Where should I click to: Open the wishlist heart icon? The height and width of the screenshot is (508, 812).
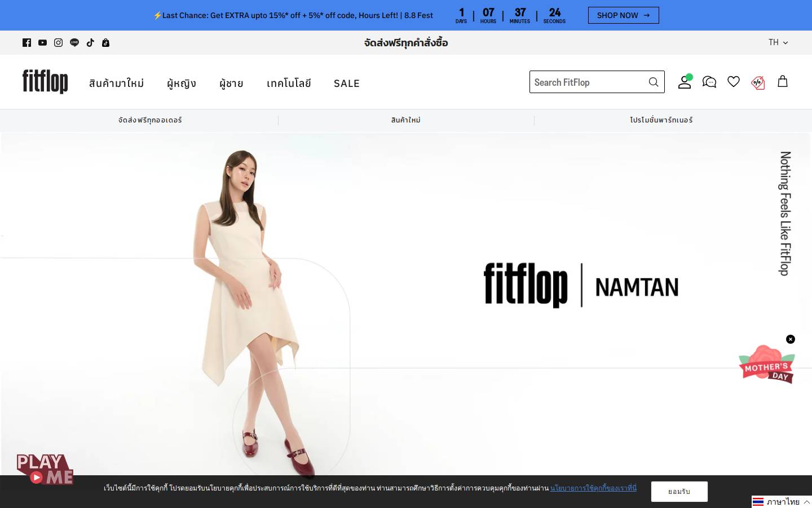click(x=734, y=82)
